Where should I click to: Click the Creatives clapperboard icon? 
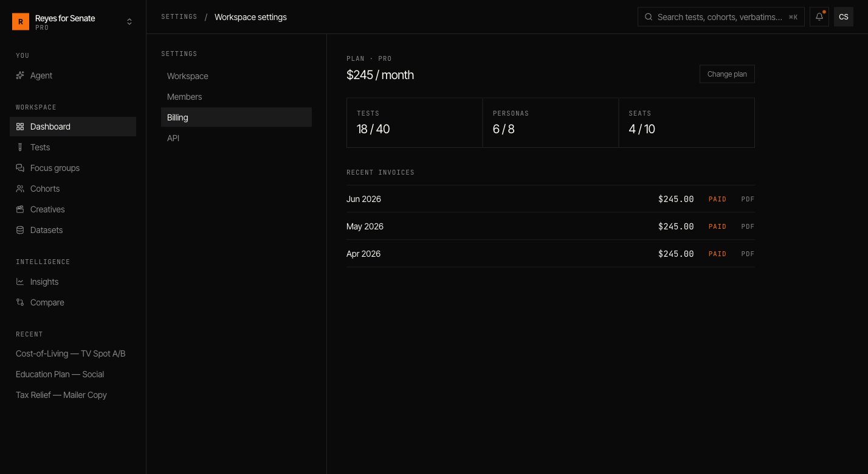(x=20, y=209)
